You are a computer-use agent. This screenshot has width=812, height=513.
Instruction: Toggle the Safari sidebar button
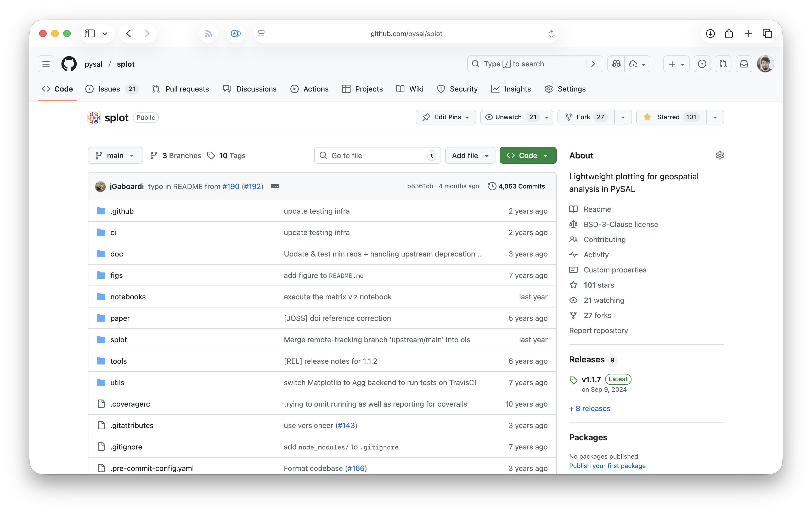[90, 33]
